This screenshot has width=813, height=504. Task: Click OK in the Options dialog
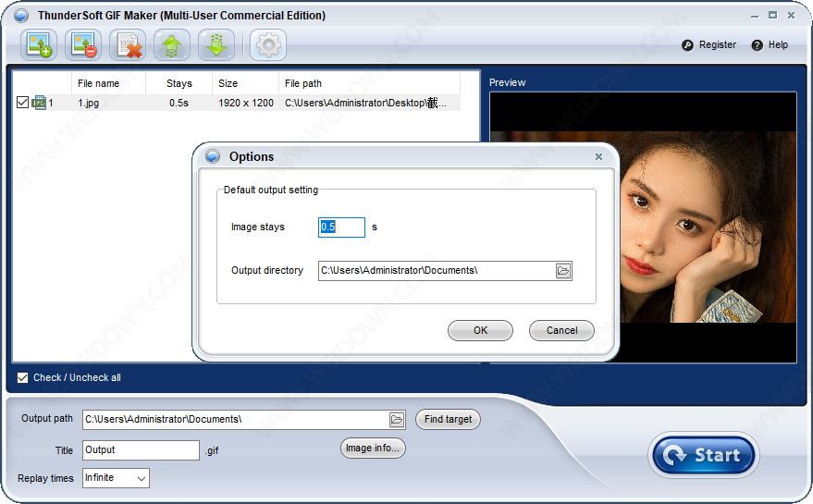coord(480,330)
